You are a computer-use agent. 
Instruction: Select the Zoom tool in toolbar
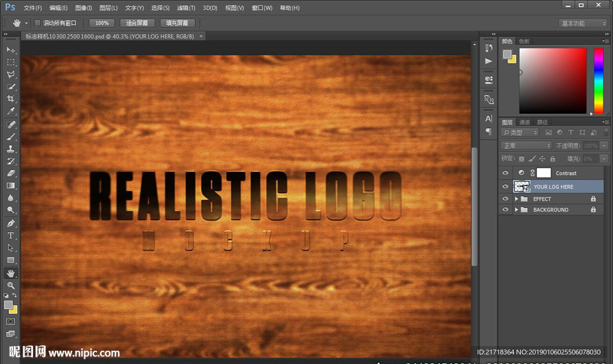(11, 286)
